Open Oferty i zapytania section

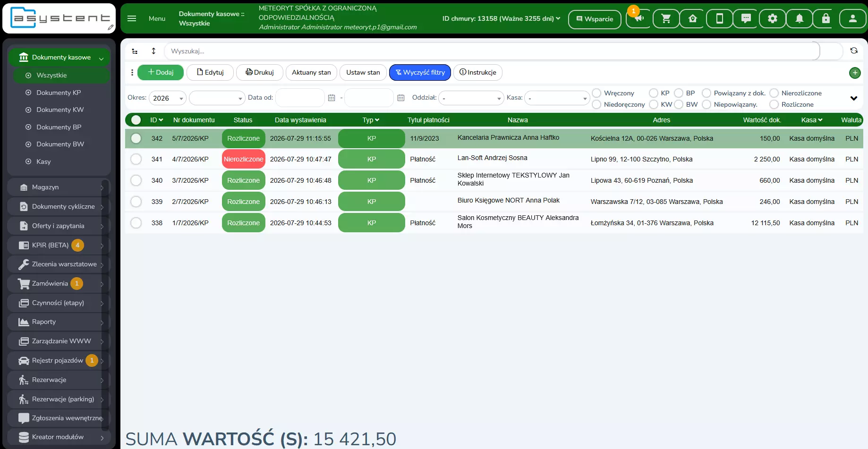click(x=59, y=226)
